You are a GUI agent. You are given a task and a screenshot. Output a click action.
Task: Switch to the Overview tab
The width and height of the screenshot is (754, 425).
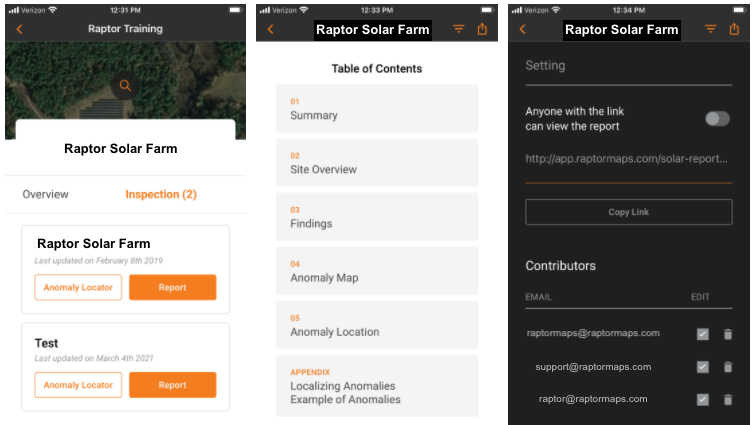(46, 194)
